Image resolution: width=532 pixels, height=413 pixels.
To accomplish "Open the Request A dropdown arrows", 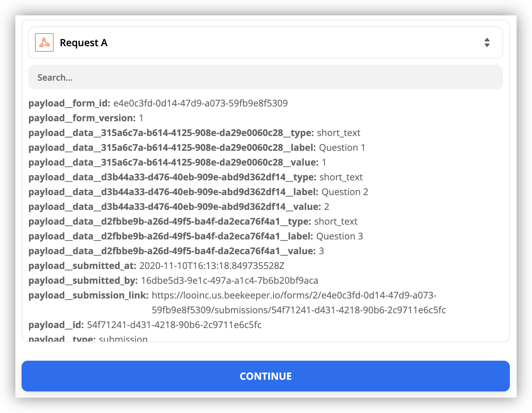I will [487, 42].
